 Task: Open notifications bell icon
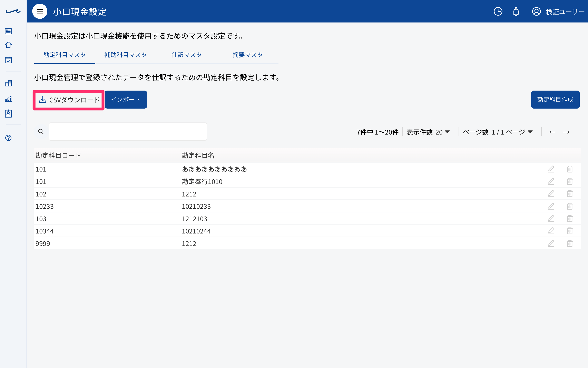[x=516, y=11]
